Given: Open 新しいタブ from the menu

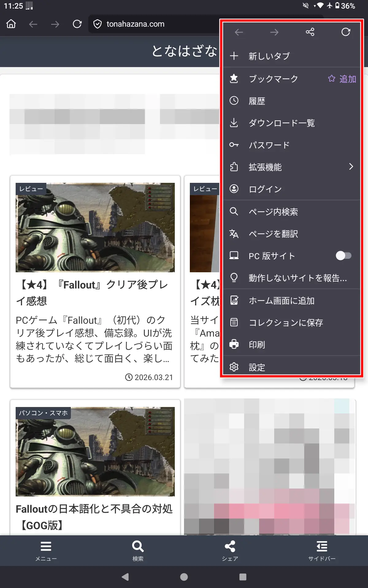Looking at the screenshot, I should [269, 56].
